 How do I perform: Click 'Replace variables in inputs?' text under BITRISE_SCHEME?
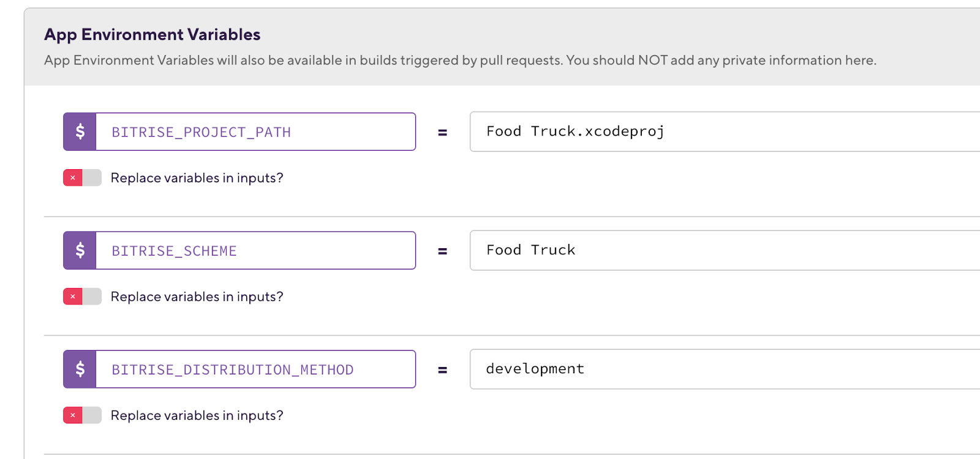point(197,297)
